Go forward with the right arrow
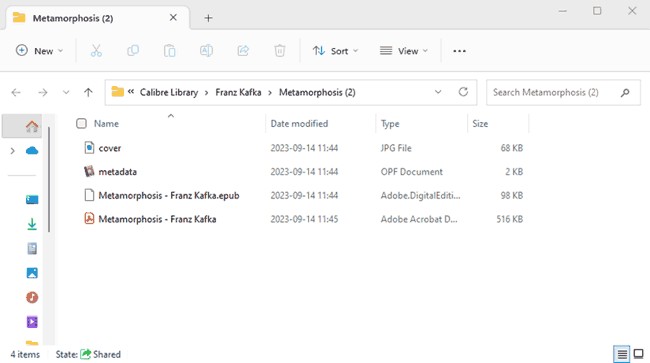The height and width of the screenshot is (363, 650). (x=43, y=92)
